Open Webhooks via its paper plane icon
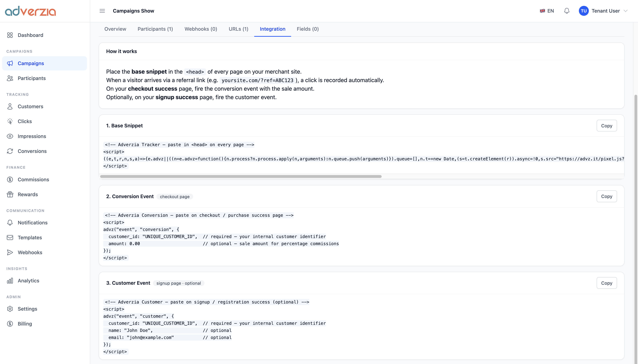The height and width of the screenshot is (364, 638). 10,252
